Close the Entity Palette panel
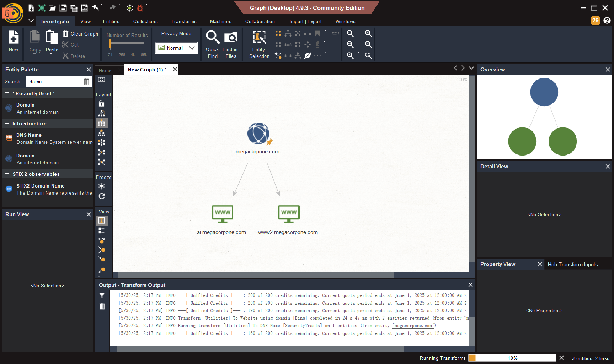The width and height of the screenshot is (614, 364). coord(89,70)
